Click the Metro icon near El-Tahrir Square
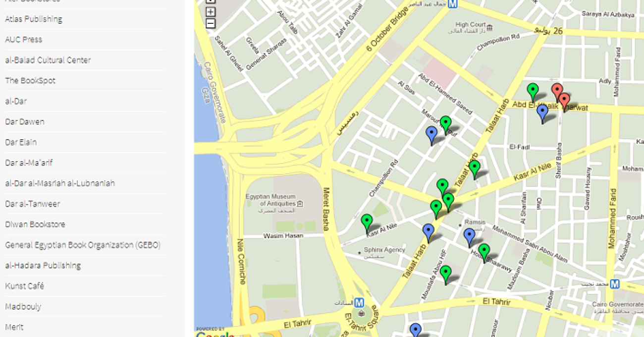Image resolution: width=644 pixels, height=337 pixels. point(360,302)
